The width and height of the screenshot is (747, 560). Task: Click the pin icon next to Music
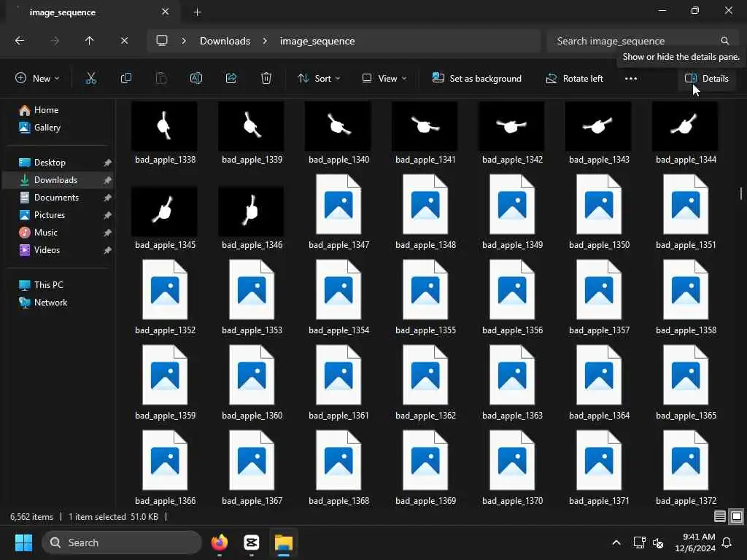pos(108,233)
